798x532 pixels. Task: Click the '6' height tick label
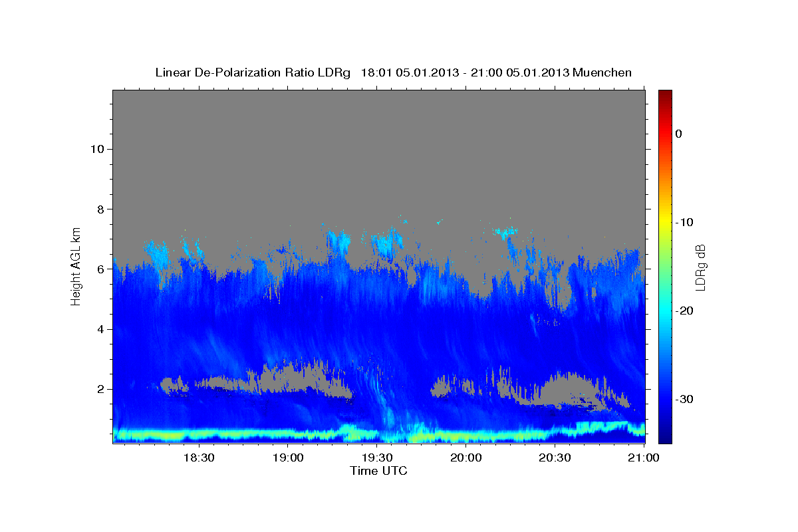tap(100, 269)
